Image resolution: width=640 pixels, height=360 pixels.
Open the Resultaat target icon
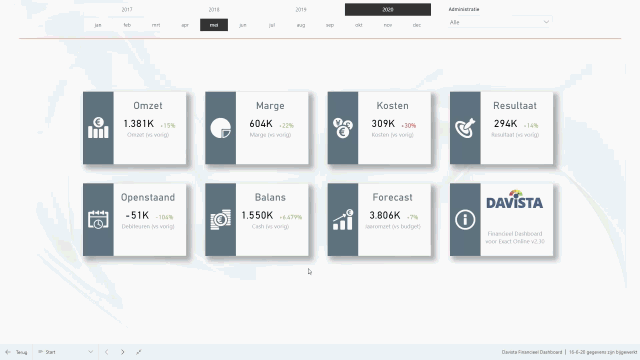pyautogui.click(x=465, y=128)
